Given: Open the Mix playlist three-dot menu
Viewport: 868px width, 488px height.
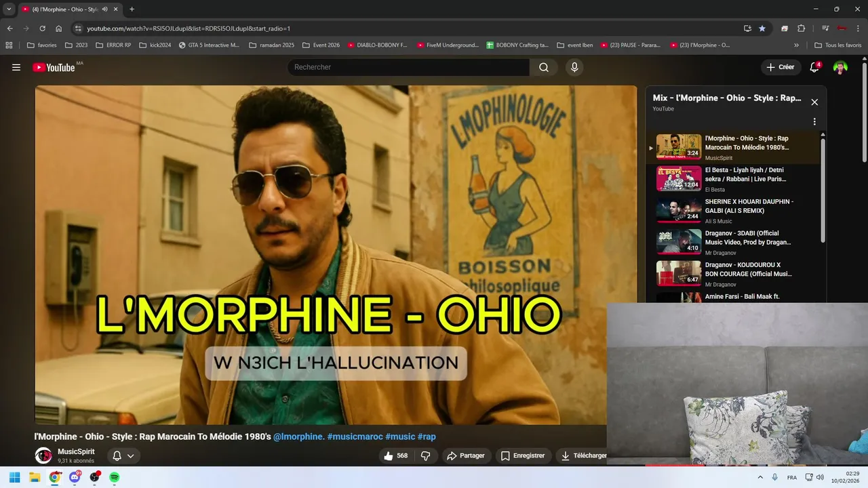Looking at the screenshot, I should [x=814, y=122].
